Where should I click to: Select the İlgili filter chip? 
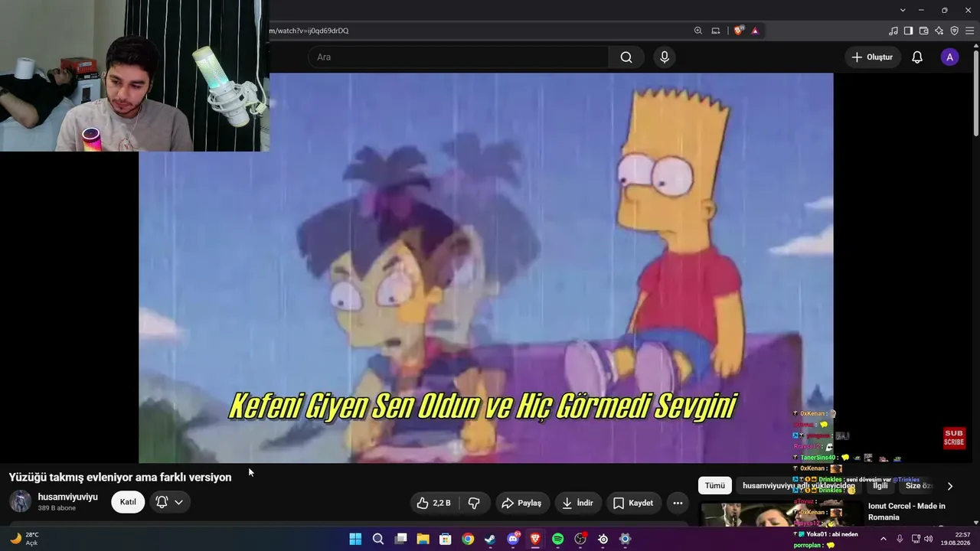tap(880, 486)
